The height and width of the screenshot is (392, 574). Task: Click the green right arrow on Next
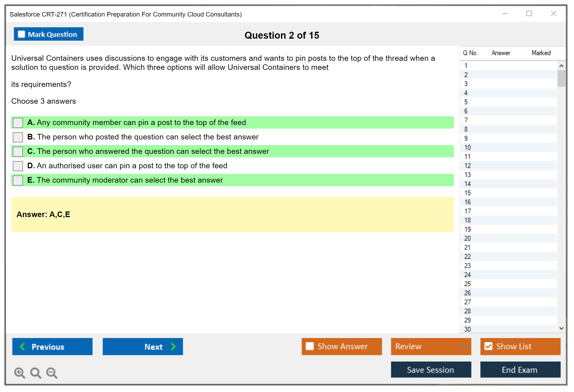pyautogui.click(x=173, y=346)
